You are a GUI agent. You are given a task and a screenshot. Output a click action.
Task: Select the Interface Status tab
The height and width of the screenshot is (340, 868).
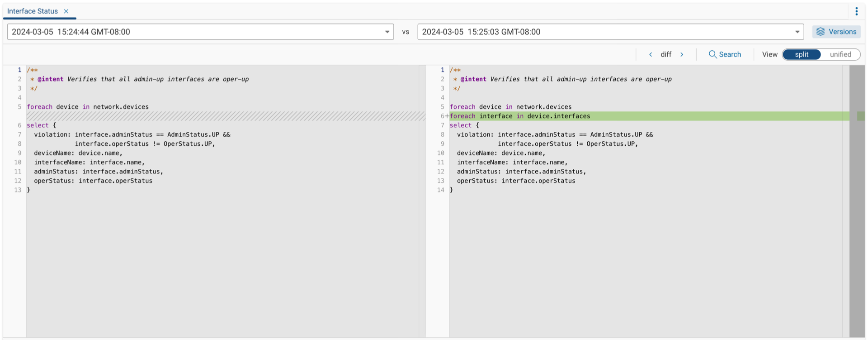(x=33, y=11)
